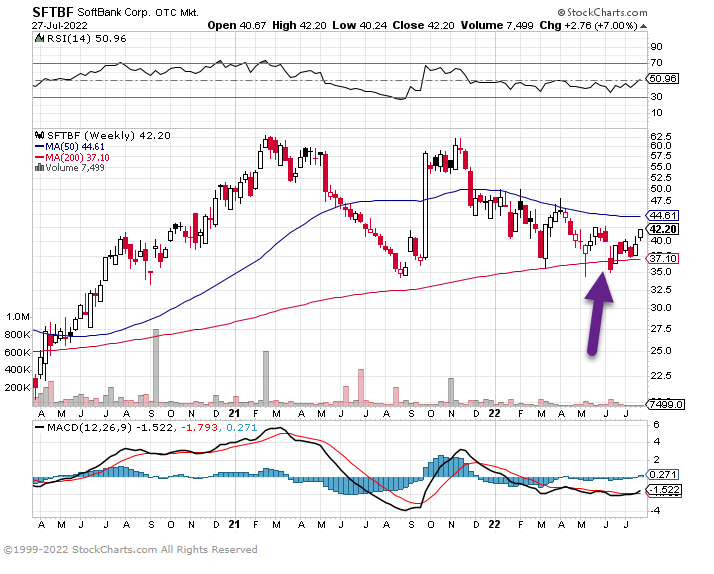
Task: Click the copyright StockCharts.com footer text
Action: pyautogui.click(x=130, y=550)
